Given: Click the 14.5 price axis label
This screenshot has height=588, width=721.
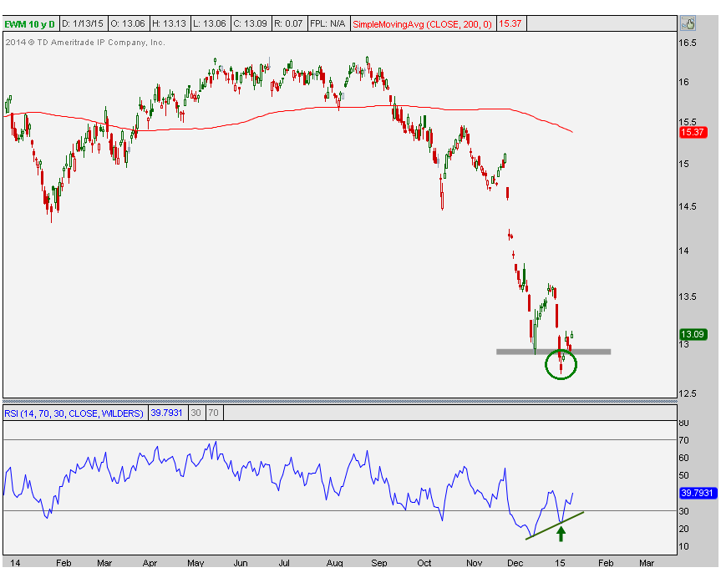Looking at the screenshot, I should (687, 206).
